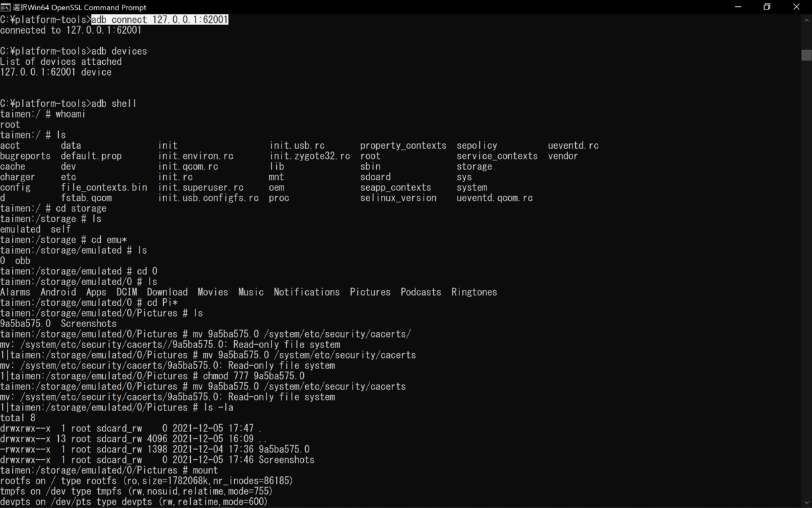
Task: Click the 'cd emu*' command line
Action: (64, 240)
